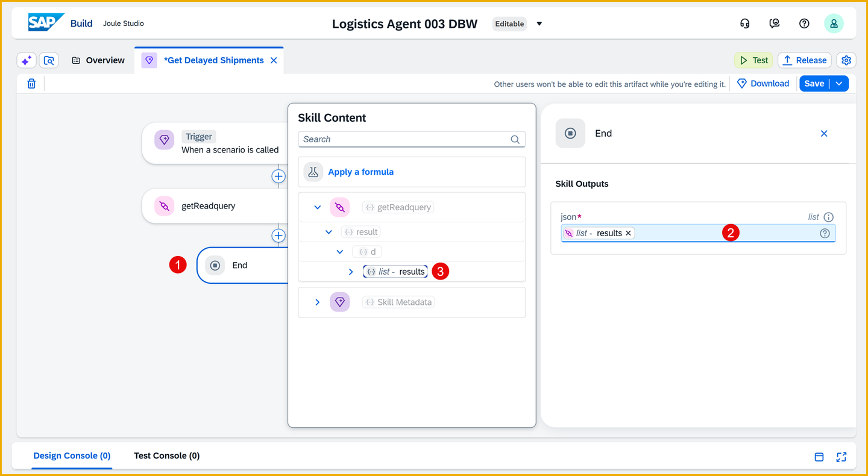The image size is (868, 476).
Task: Click the Joule sparkle icon
Action: [27, 60]
